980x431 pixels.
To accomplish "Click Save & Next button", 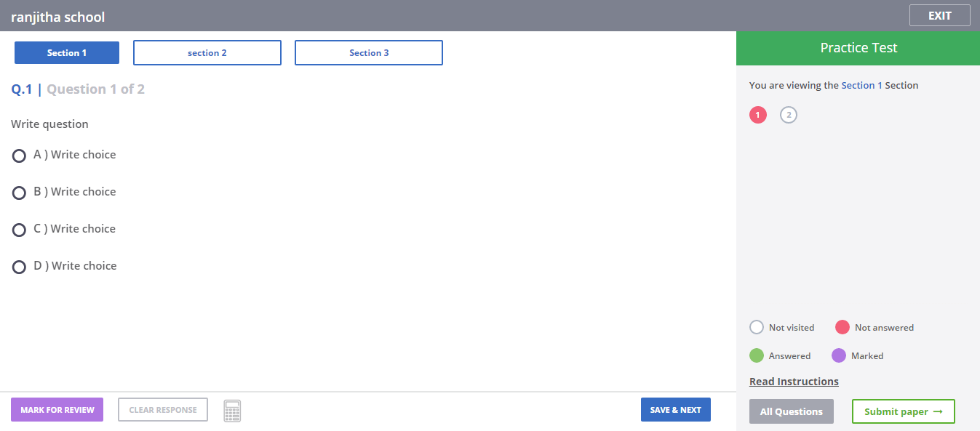I will [676, 410].
